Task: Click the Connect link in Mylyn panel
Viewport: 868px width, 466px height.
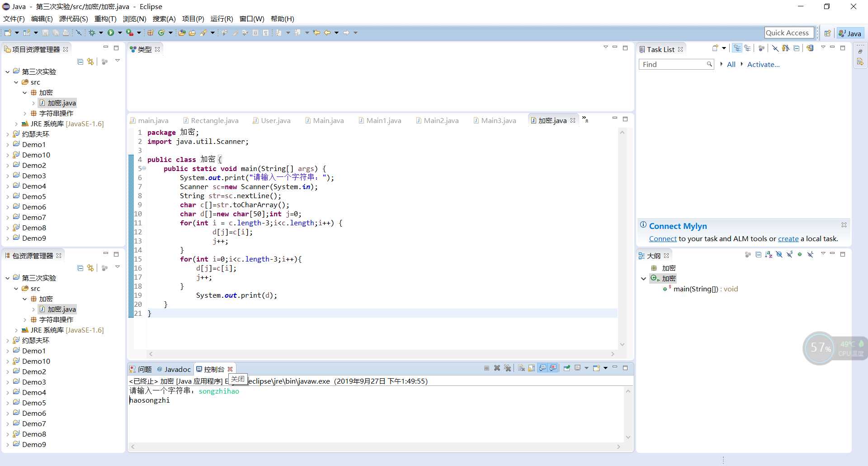Action: click(x=663, y=238)
